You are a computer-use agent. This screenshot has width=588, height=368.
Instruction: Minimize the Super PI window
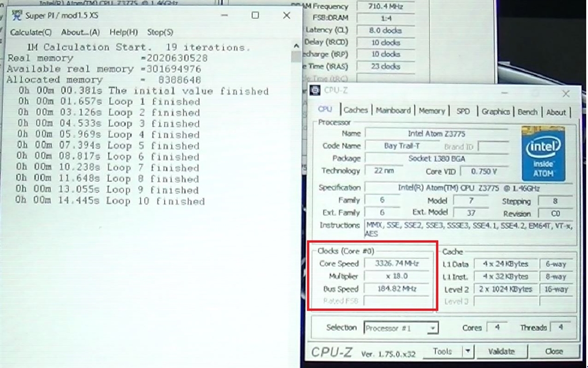point(225,16)
